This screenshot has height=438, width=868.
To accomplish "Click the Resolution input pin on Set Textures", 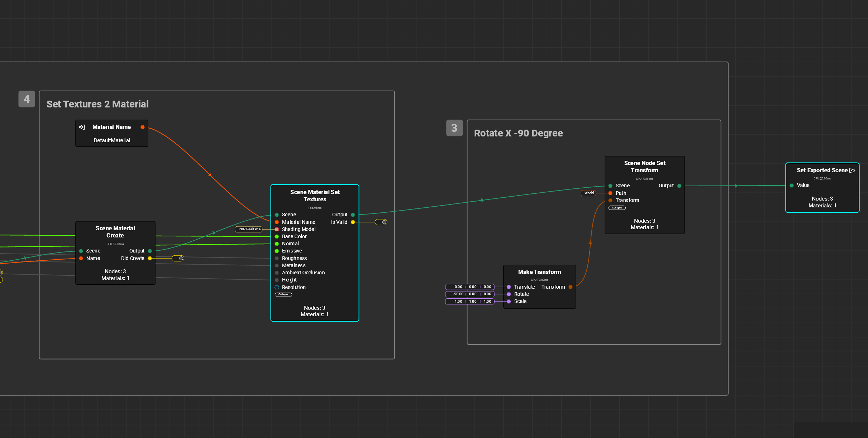I will [x=277, y=287].
